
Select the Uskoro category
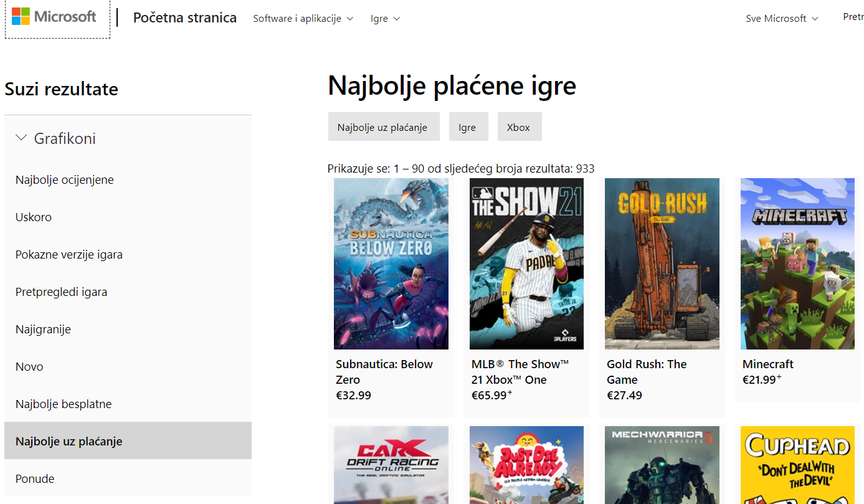pyautogui.click(x=33, y=217)
